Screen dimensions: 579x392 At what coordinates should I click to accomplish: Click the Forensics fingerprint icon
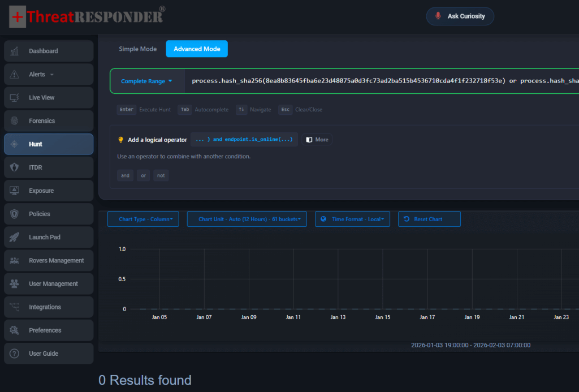[15, 121]
